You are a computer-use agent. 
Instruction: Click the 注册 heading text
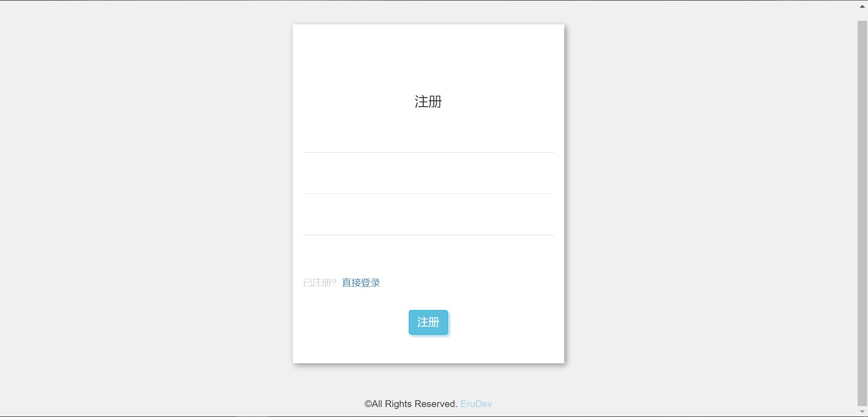[428, 102]
